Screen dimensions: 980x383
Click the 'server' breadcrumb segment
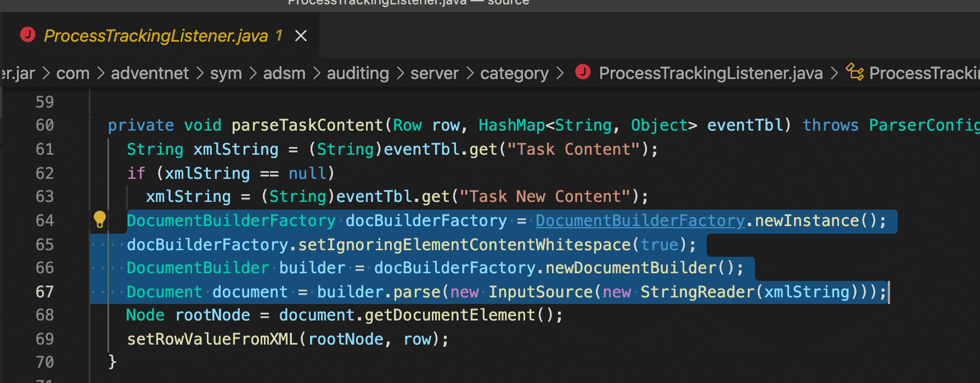pyautogui.click(x=434, y=73)
